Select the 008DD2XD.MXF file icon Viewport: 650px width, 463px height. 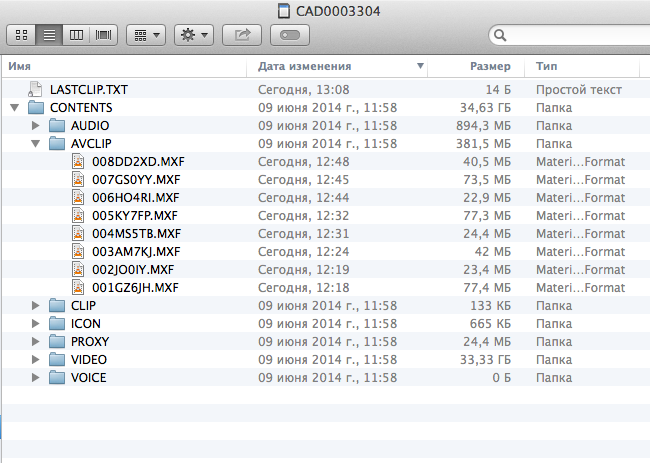(78, 162)
